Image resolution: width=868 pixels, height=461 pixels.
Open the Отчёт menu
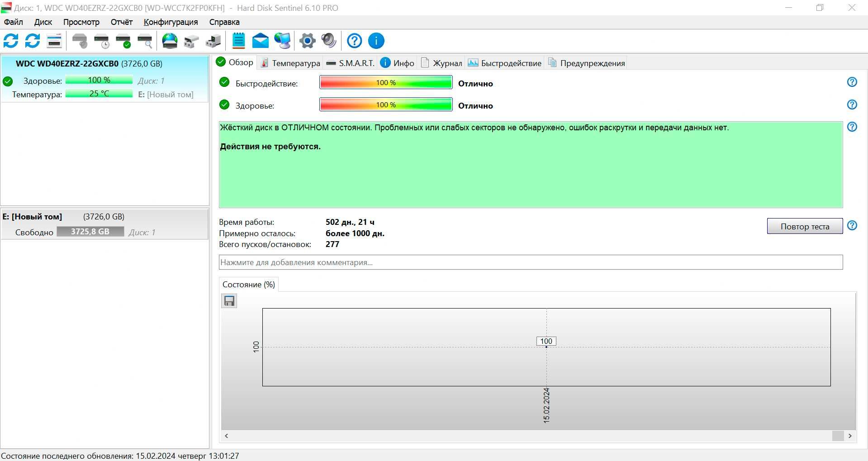(122, 22)
